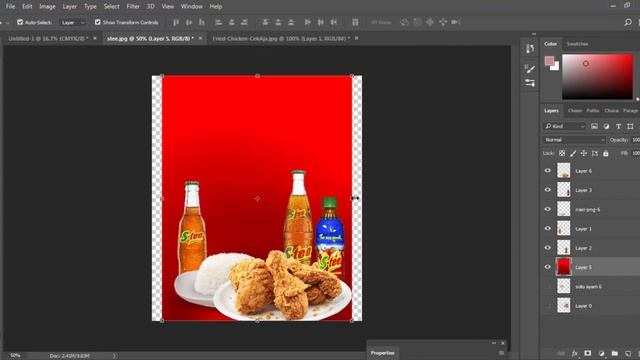This screenshot has width=640, height=360.
Task: Open the View menu
Action: click(167, 7)
